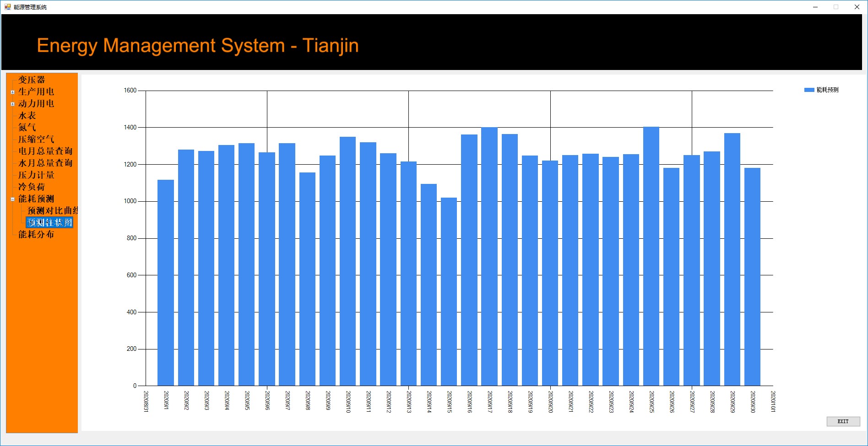Open 能耗分布 in the tree
868x446 pixels.
point(36,234)
